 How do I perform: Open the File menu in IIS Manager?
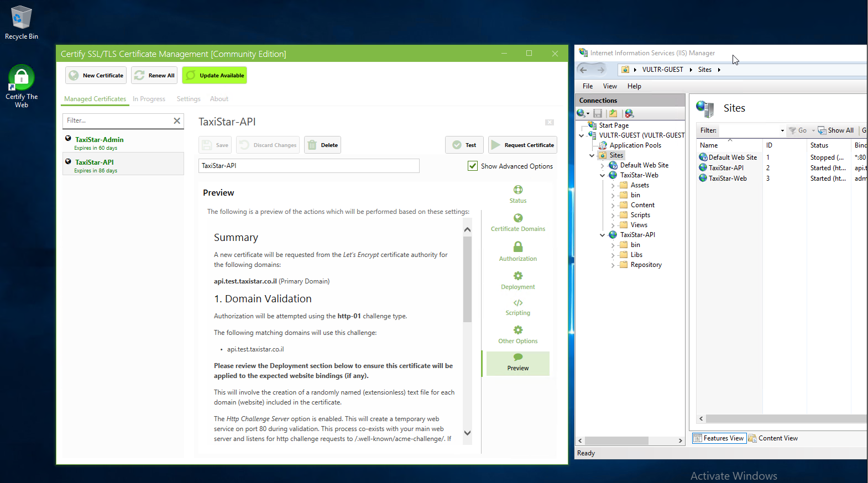588,86
